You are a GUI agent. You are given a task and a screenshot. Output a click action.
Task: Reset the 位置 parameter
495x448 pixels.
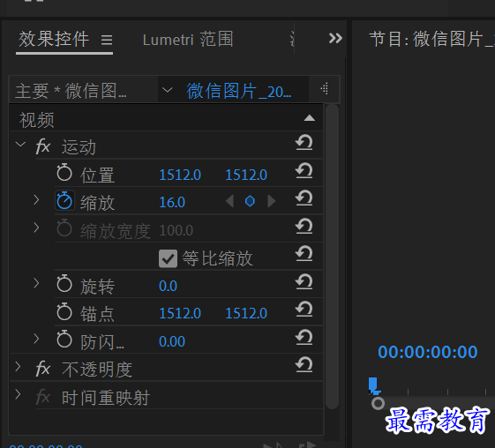click(304, 170)
